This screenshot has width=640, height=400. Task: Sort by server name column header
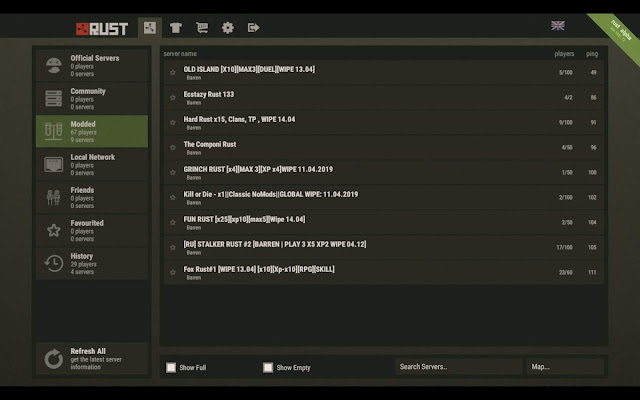(180, 53)
